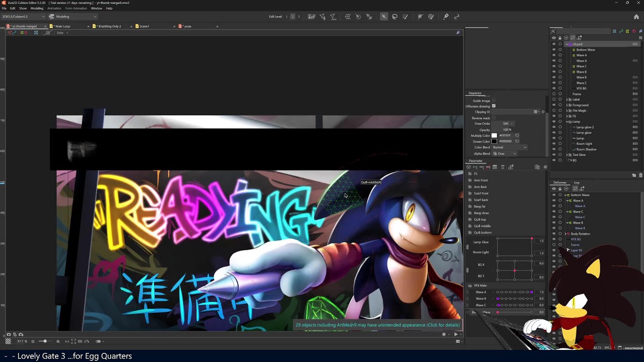Set Edit Level to 2
Image resolution: width=644 pixels, height=362 pixels.
tap(293, 17)
